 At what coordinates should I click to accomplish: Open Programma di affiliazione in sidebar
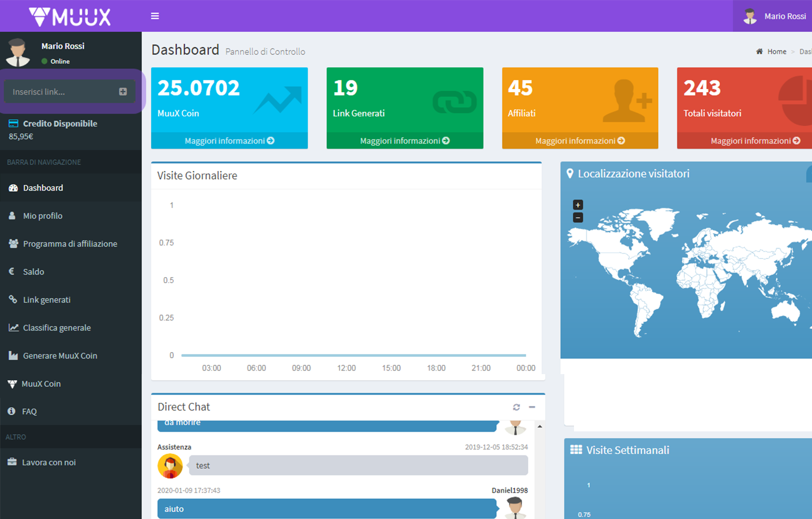coord(71,244)
